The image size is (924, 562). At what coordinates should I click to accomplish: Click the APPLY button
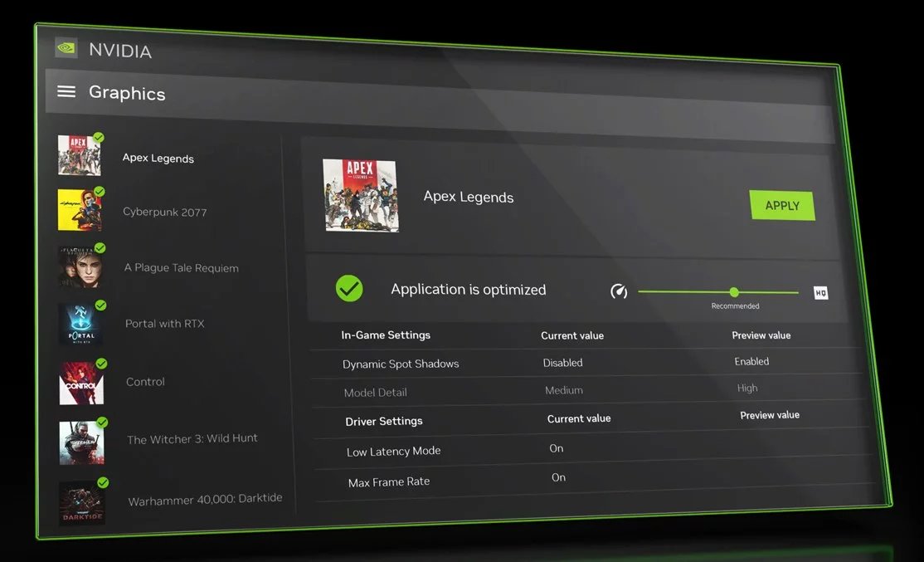tap(781, 205)
